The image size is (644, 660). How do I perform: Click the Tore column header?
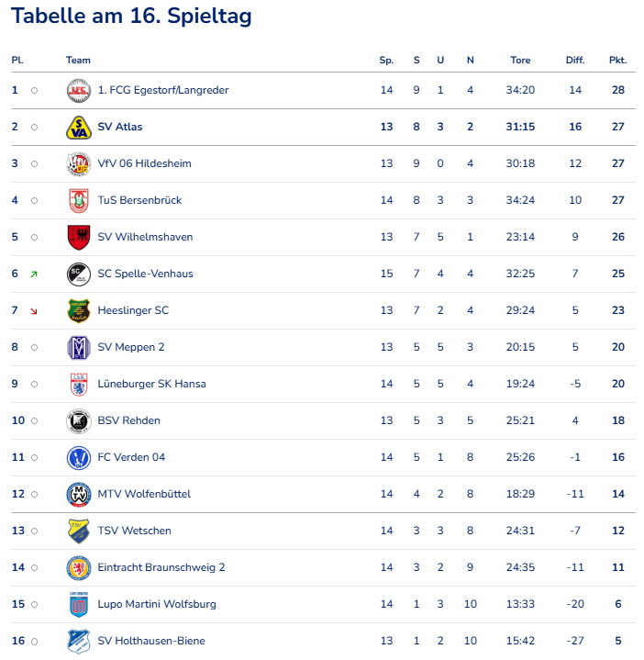point(520,61)
